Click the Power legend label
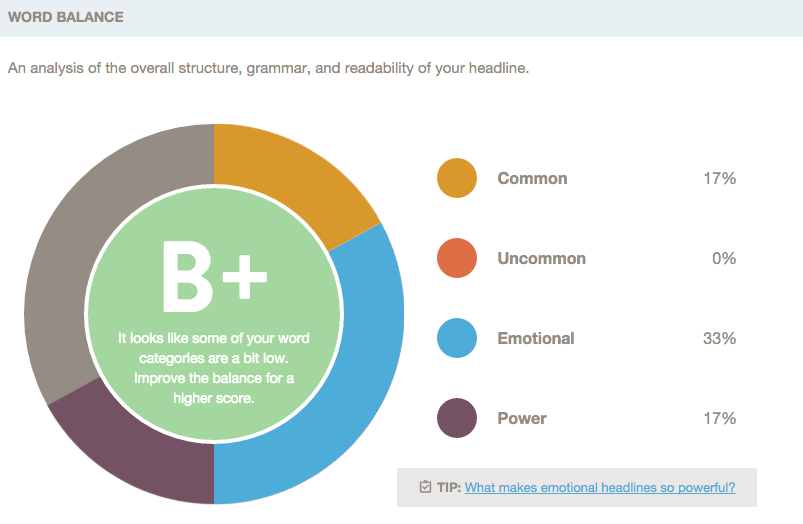This screenshot has height=524, width=803. click(522, 418)
